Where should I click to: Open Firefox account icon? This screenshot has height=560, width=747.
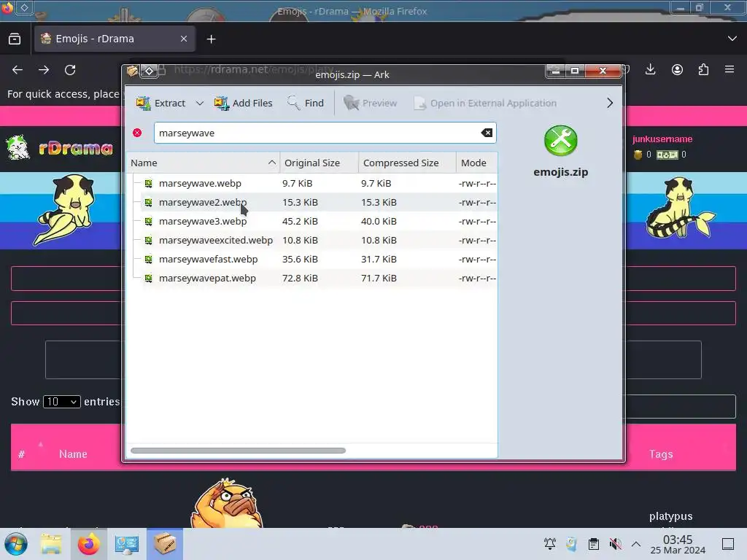point(677,70)
